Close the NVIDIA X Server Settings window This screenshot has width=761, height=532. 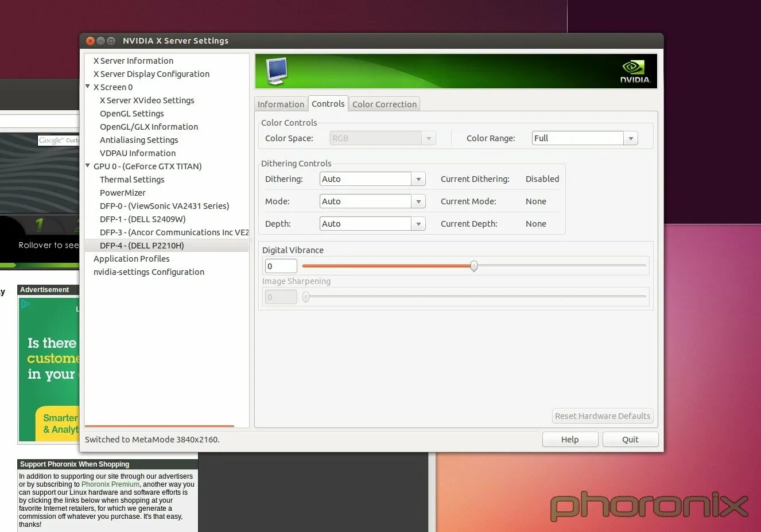90,41
